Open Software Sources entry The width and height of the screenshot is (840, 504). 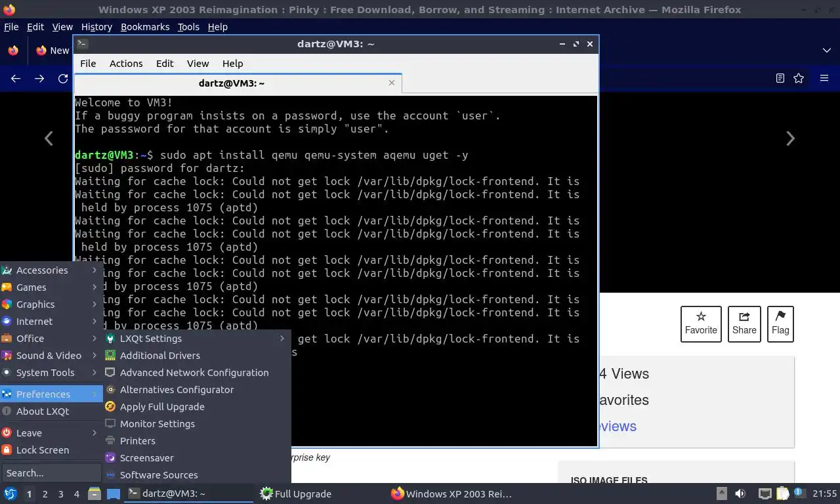pos(197,475)
